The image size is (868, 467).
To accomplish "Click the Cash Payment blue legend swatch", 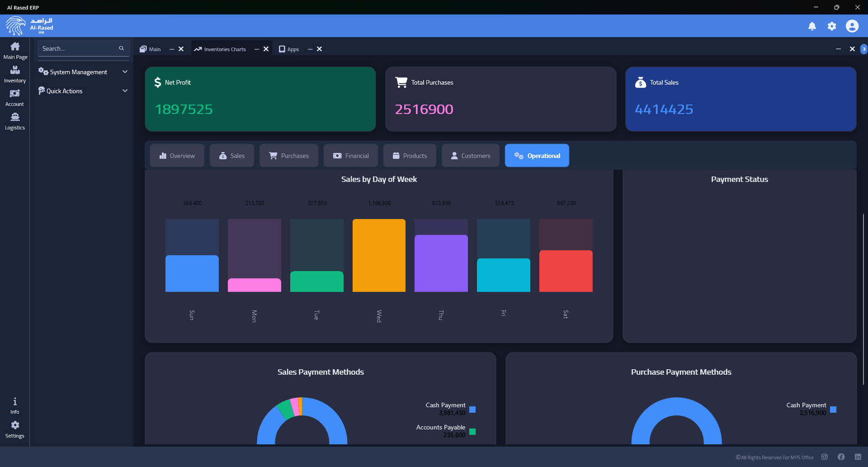I will [473, 409].
